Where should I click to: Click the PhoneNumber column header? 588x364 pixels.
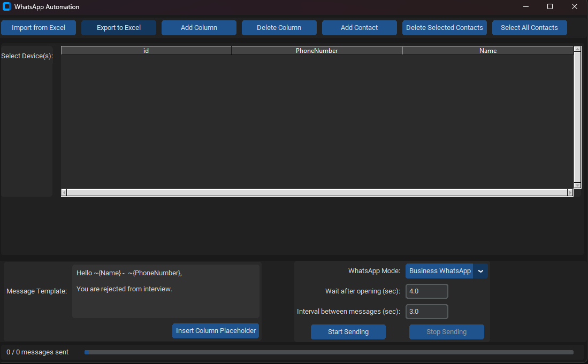tap(317, 51)
